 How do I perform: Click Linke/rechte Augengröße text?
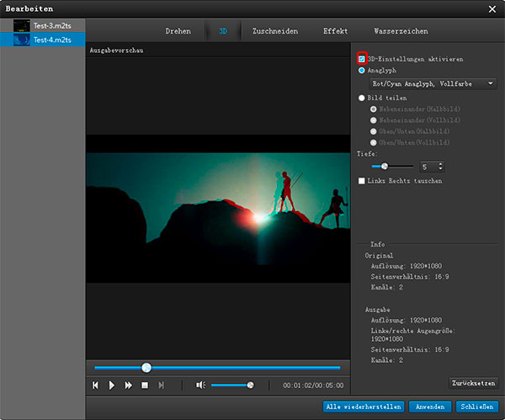tap(413, 331)
